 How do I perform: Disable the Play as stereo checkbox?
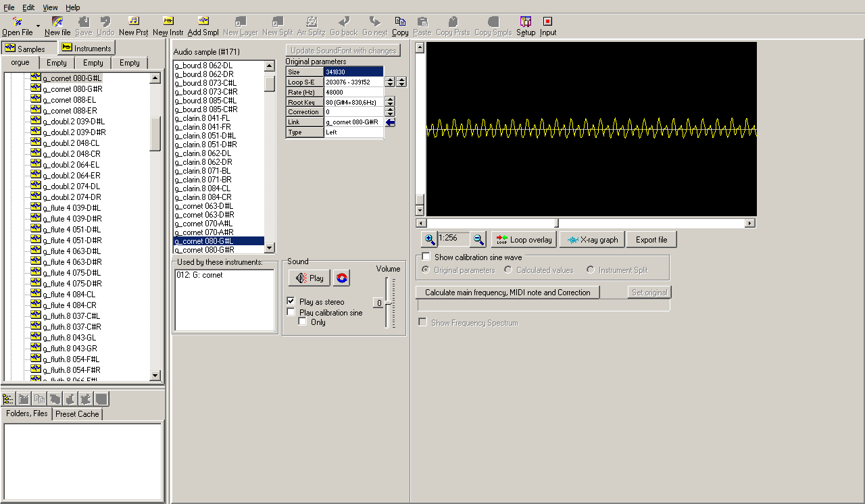click(x=291, y=301)
